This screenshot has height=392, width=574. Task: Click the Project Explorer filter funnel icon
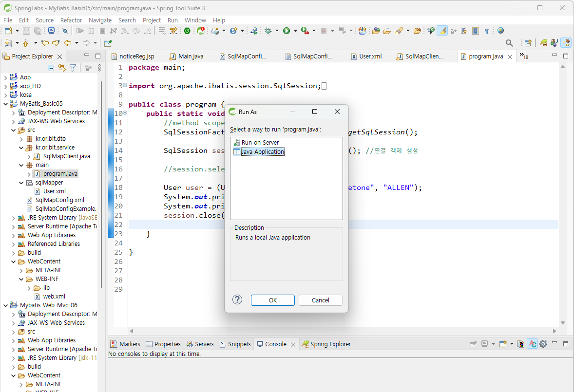73,68
